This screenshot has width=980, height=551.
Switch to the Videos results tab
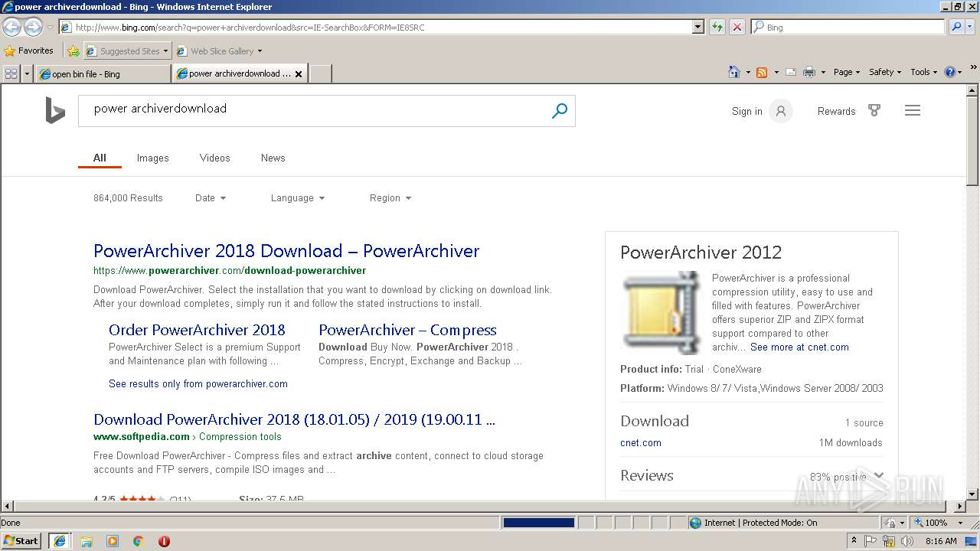pos(214,158)
